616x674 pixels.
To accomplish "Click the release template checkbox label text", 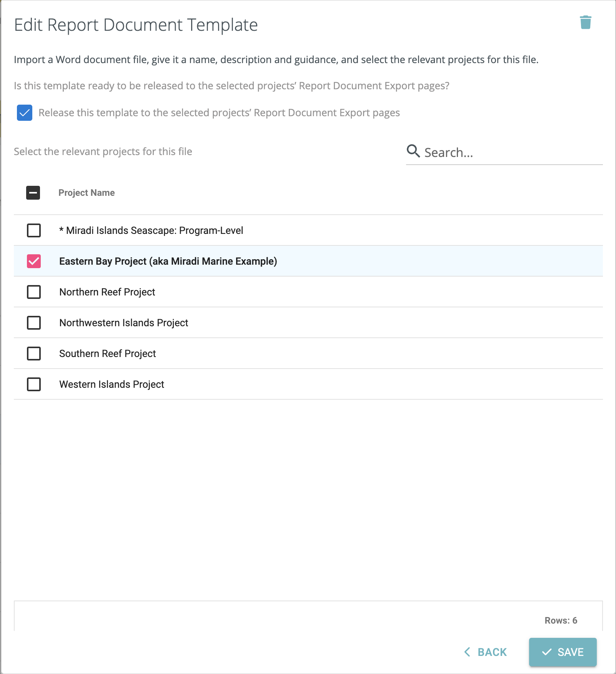I will tap(219, 113).
